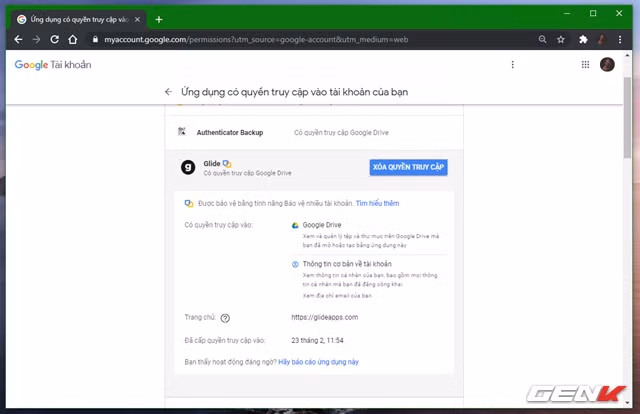Screen dimensions: 640x414
Task: Click cross-account protection icon beside Glide
Action: pos(227,163)
